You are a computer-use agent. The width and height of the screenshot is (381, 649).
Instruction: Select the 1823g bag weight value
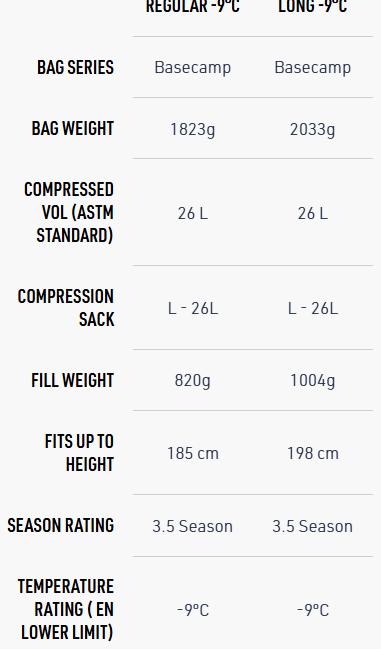click(193, 129)
